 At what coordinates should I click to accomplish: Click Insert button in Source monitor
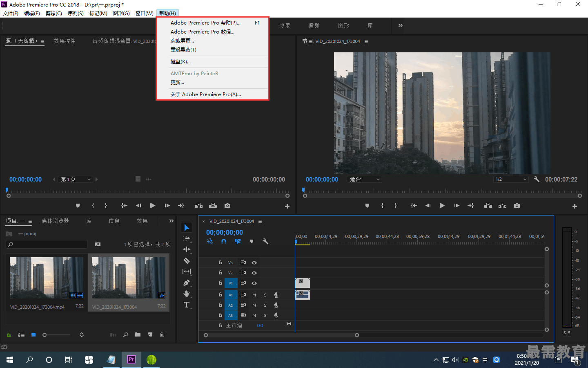(199, 206)
